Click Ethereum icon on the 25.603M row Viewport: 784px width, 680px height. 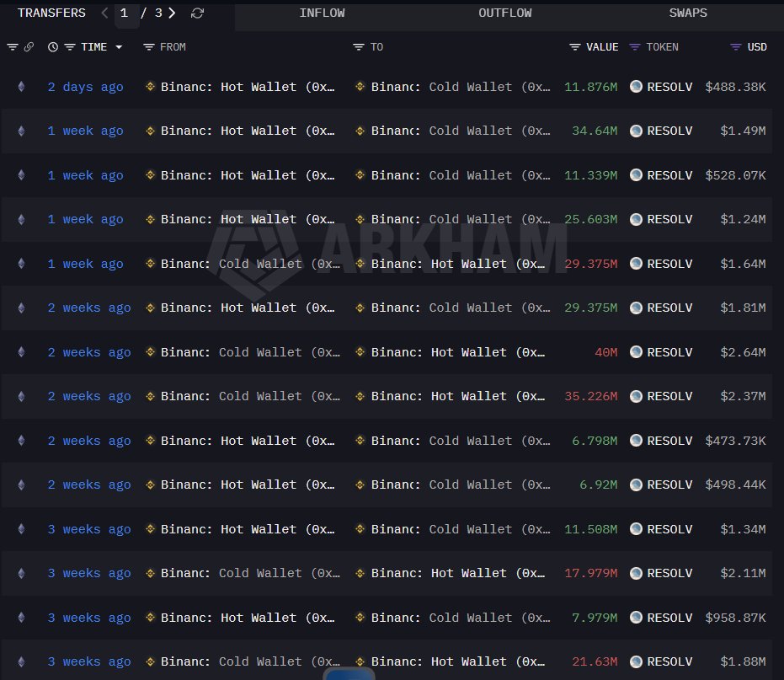21,219
